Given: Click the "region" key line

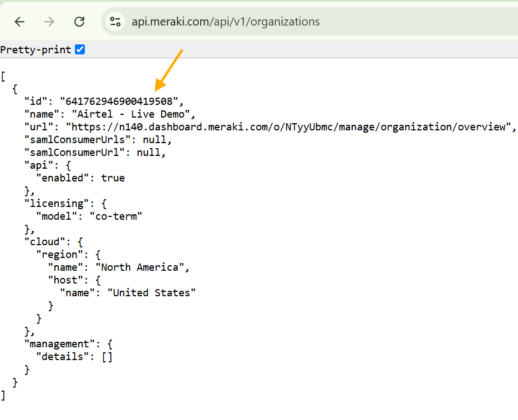Looking at the screenshot, I should pyautogui.click(x=68, y=255).
